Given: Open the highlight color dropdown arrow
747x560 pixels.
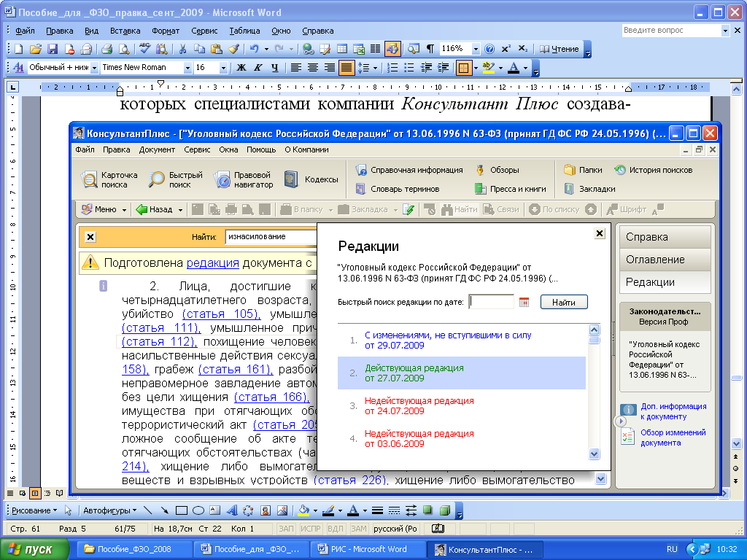Looking at the screenshot, I should tap(500, 68).
